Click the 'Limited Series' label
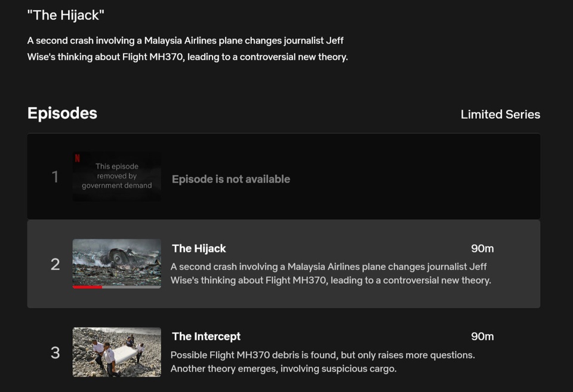573x392 pixels. coord(500,115)
